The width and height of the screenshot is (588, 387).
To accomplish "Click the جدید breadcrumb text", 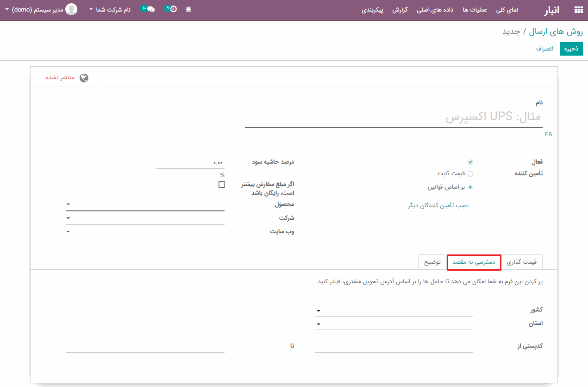I will [512, 32].
